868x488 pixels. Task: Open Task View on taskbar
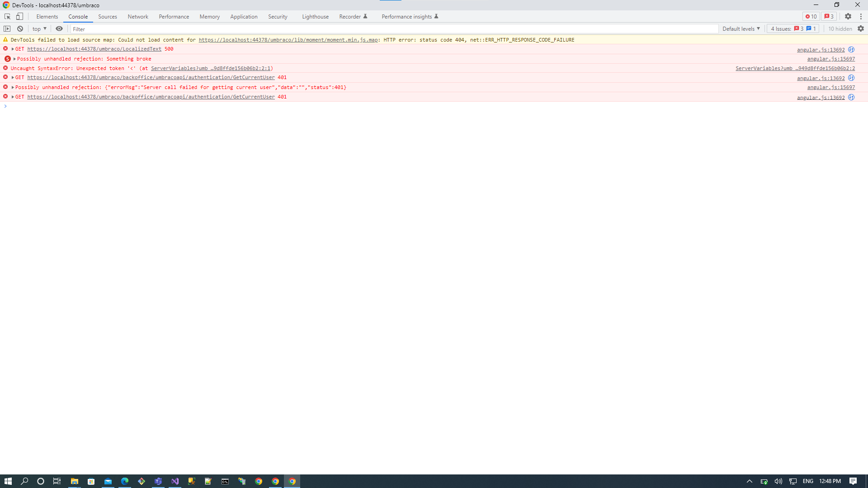point(57,481)
